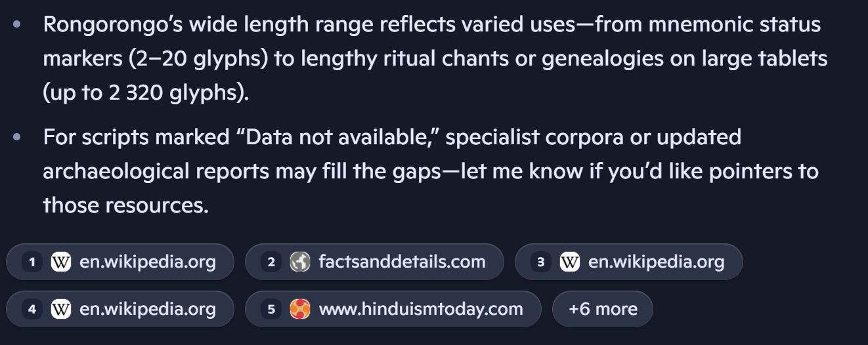Click the orange Hinduism Today favicon

pos(299,309)
